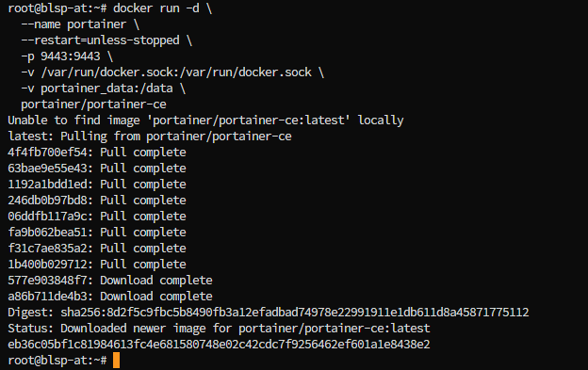Click the 577e903848f7 Download complete line
The image size is (588, 370).
click(110, 281)
